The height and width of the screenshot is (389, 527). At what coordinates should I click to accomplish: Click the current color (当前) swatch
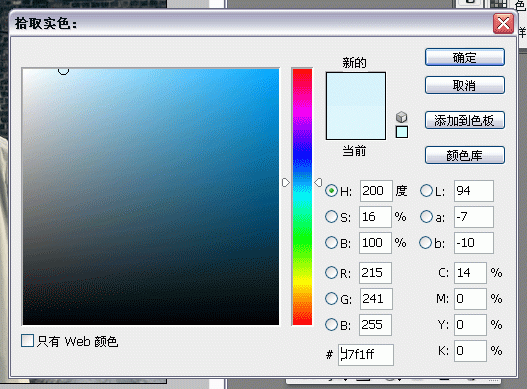(356, 122)
